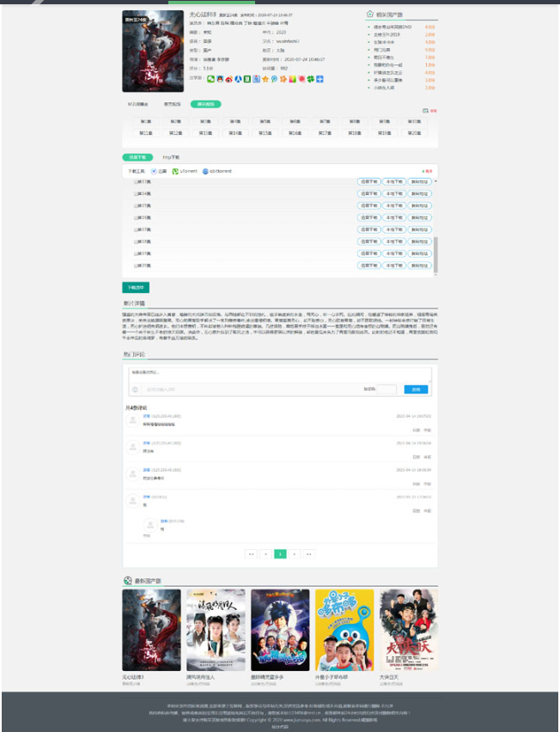
Task: Share via the green four-leaf clover icon
Action: tap(310, 79)
